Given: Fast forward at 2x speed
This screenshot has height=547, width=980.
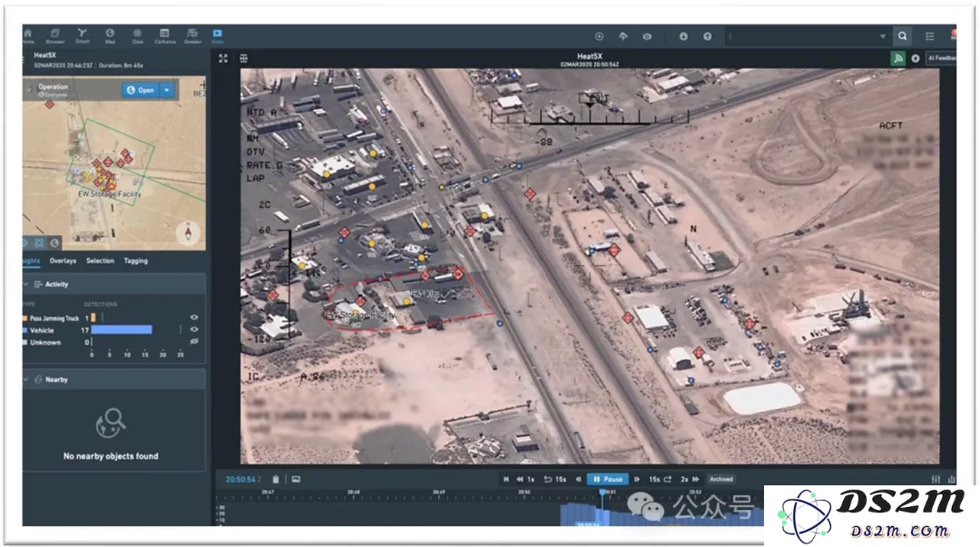Looking at the screenshot, I should [690, 480].
